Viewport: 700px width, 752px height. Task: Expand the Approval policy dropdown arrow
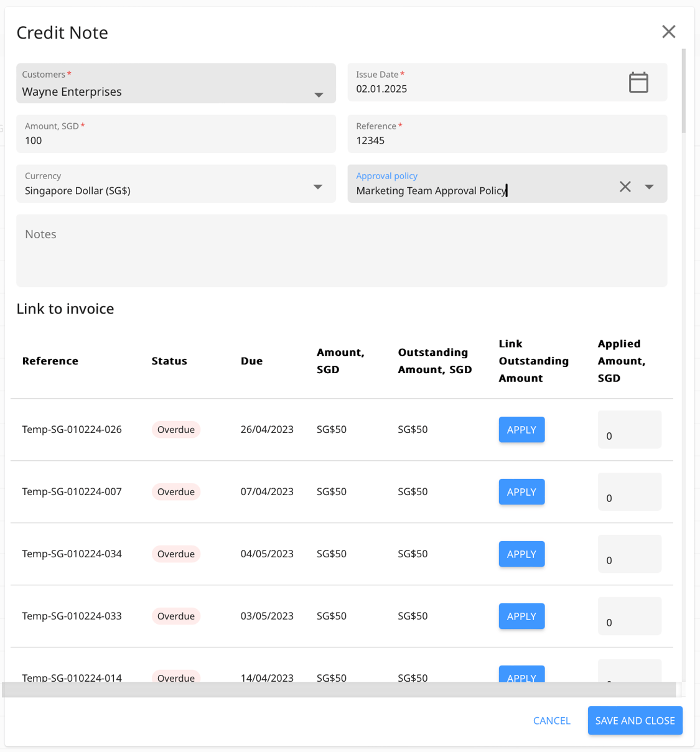tap(649, 186)
